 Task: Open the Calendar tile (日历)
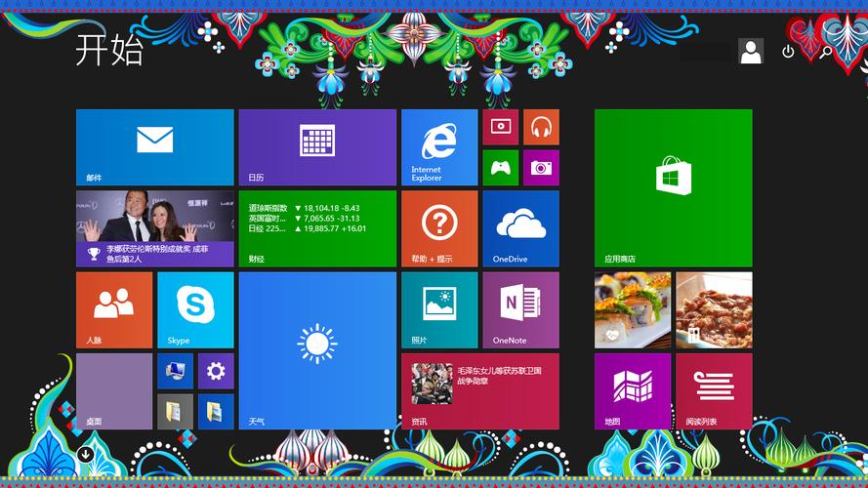coord(317,147)
